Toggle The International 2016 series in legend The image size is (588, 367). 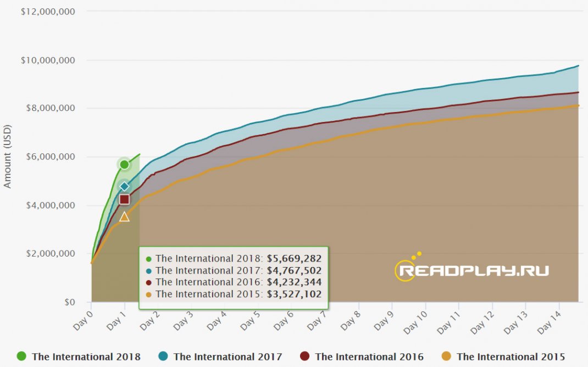click(362, 357)
